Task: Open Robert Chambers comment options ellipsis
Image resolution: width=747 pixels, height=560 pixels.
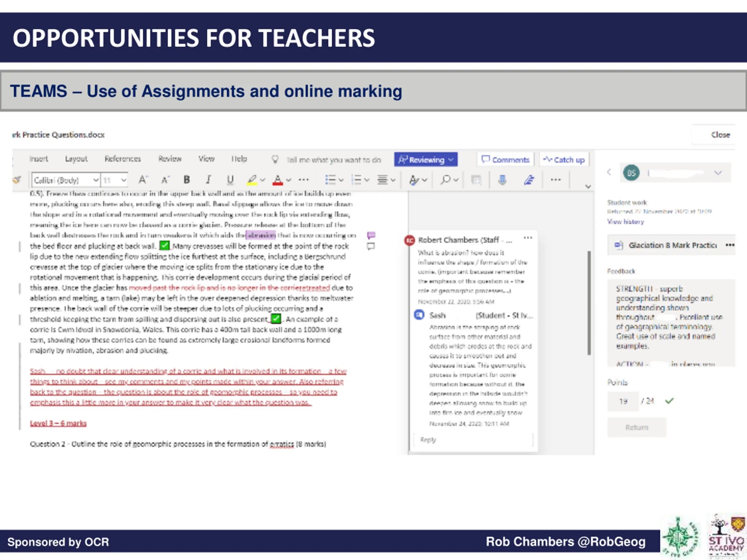Action: click(x=528, y=238)
